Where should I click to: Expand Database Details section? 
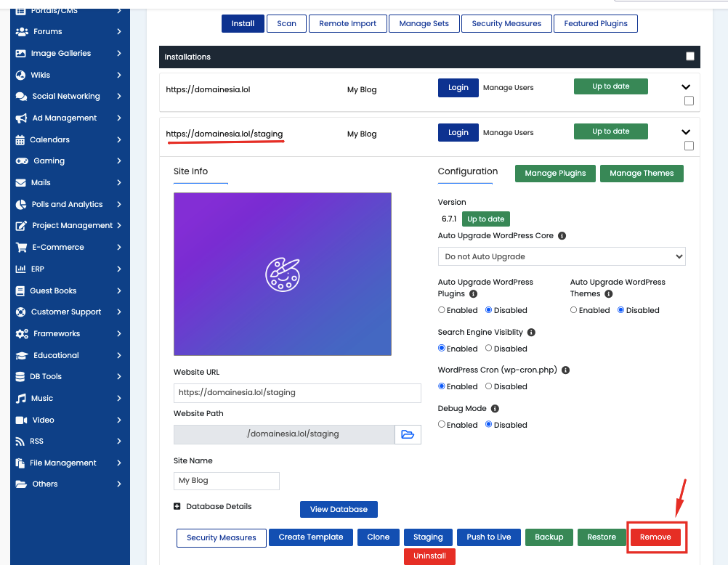177,506
